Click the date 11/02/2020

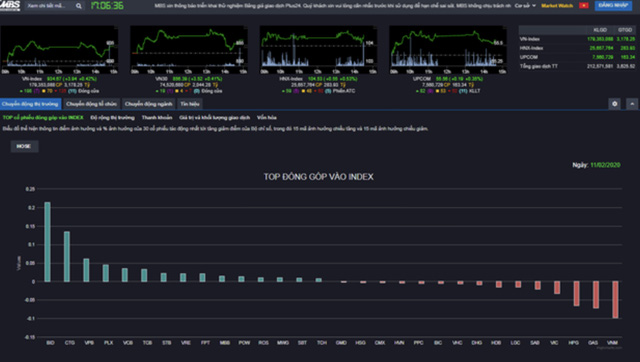pyautogui.click(x=605, y=165)
